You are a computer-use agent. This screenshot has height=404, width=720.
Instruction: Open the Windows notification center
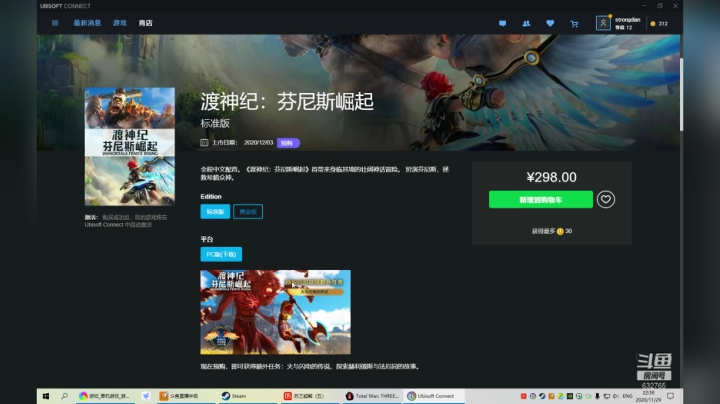tap(670, 396)
